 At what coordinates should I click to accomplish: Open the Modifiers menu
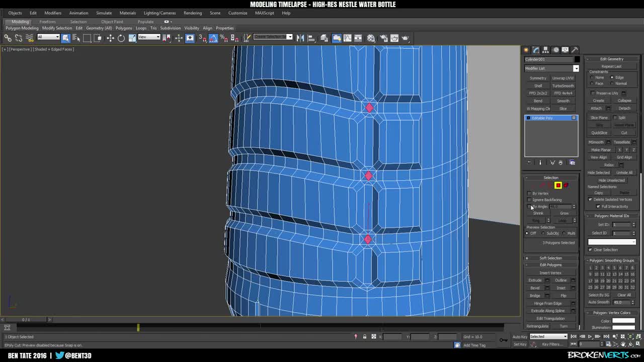pos(53,13)
